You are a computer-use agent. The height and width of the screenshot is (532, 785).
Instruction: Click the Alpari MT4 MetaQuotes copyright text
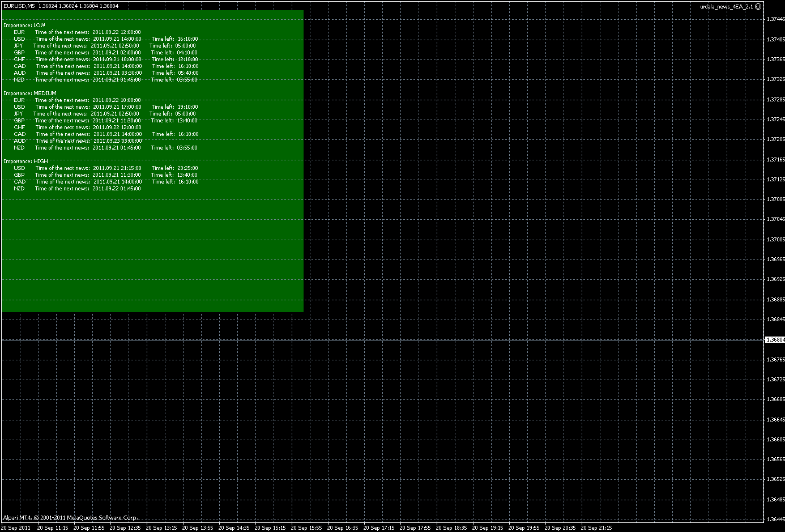(x=70, y=518)
